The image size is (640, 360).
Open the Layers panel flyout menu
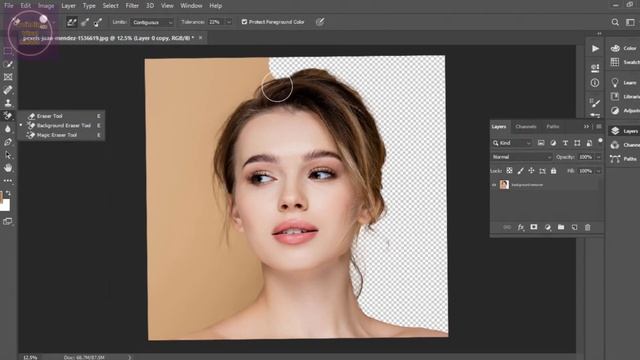[599, 127]
